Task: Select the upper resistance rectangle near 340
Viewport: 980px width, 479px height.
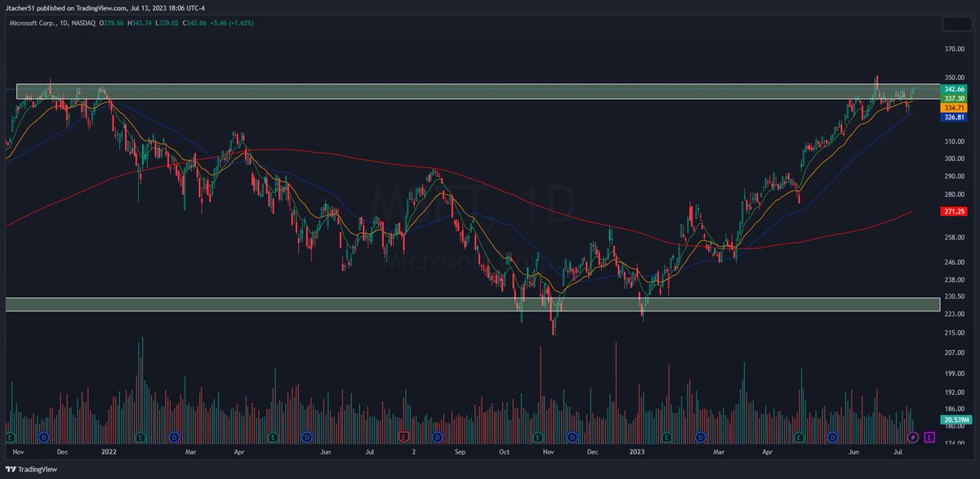Action: 478,92
